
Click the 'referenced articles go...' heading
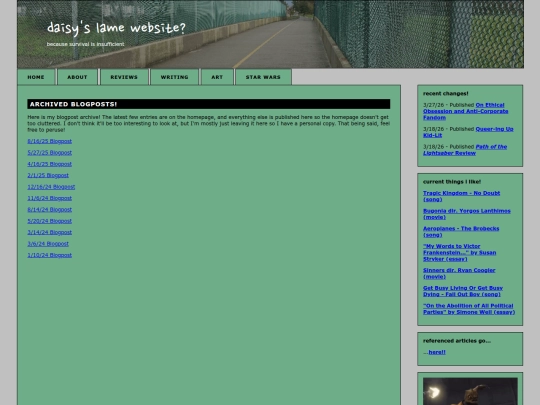point(457,341)
